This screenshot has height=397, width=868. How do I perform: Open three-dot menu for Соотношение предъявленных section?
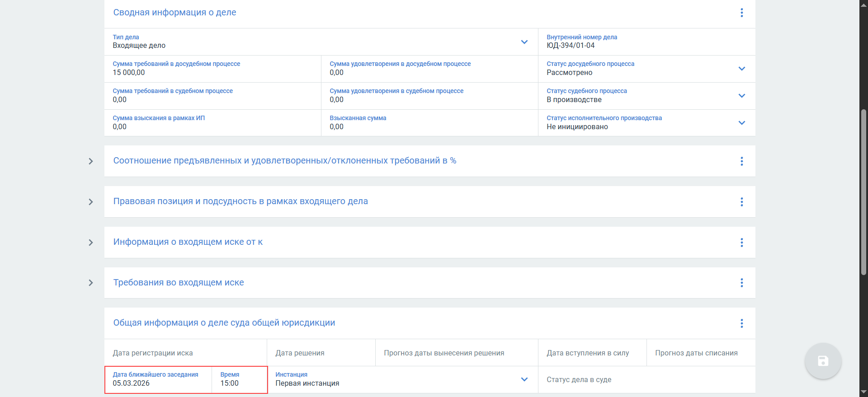(x=741, y=161)
